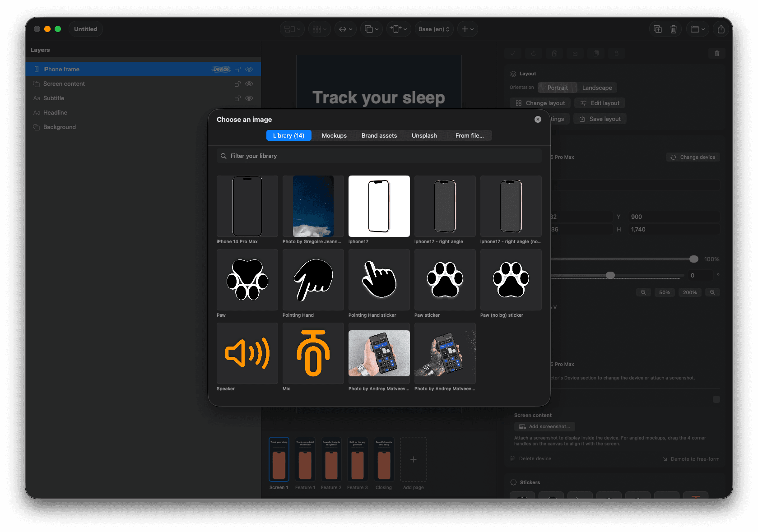Toggle lock on the Subtitle layer

click(x=237, y=98)
